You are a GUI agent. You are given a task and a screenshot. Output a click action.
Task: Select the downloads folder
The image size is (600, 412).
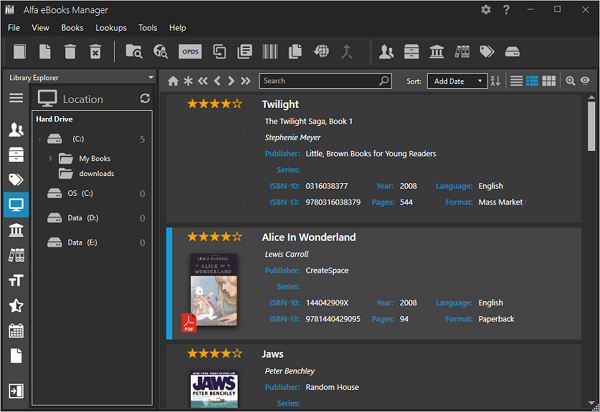[x=86, y=173]
